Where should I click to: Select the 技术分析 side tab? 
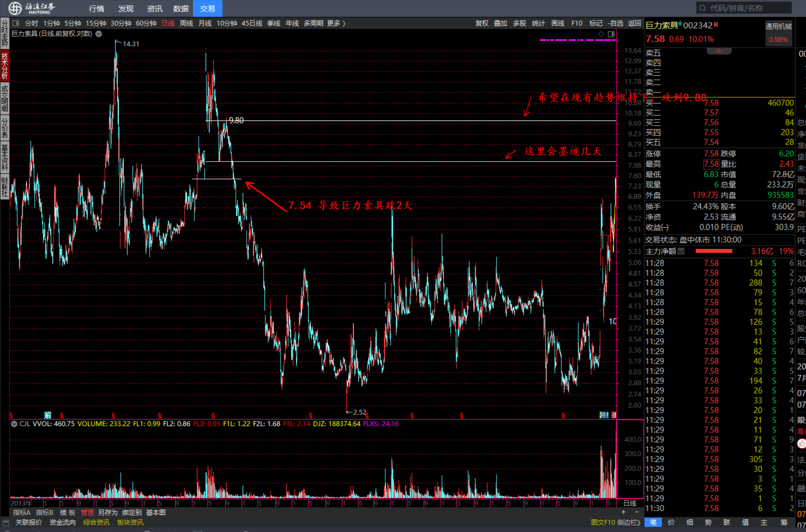click(x=5, y=66)
